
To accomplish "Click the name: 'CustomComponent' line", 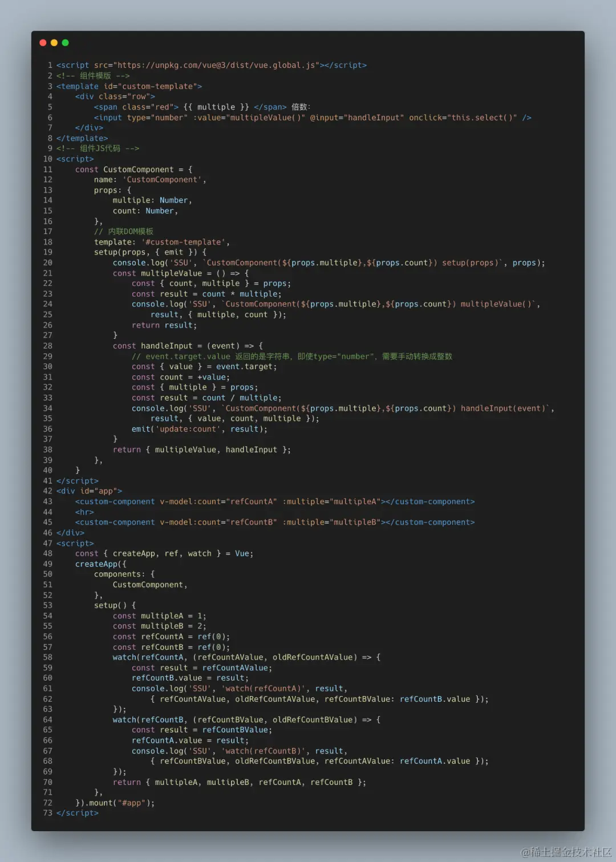I will 150,180.
